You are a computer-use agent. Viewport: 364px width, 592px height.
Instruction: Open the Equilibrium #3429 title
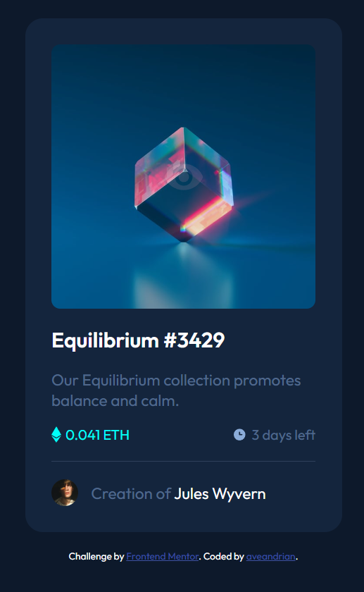tap(138, 340)
